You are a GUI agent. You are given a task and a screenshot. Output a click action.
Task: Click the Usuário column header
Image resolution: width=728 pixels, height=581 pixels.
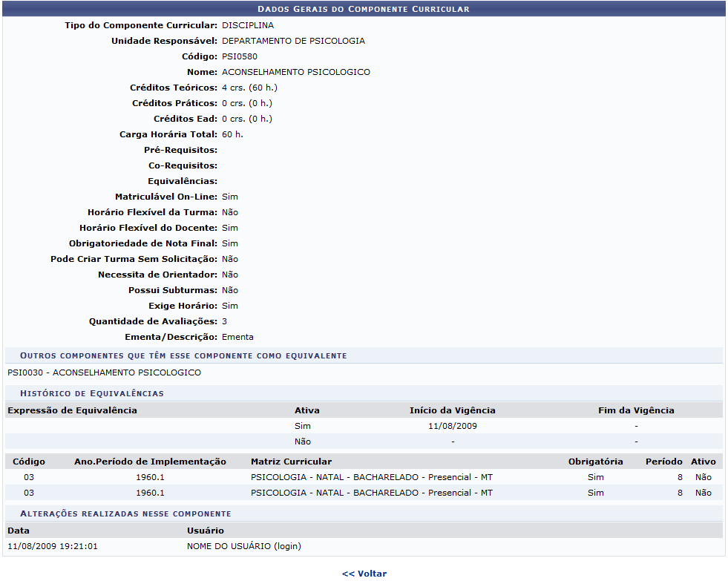point(205,531)
